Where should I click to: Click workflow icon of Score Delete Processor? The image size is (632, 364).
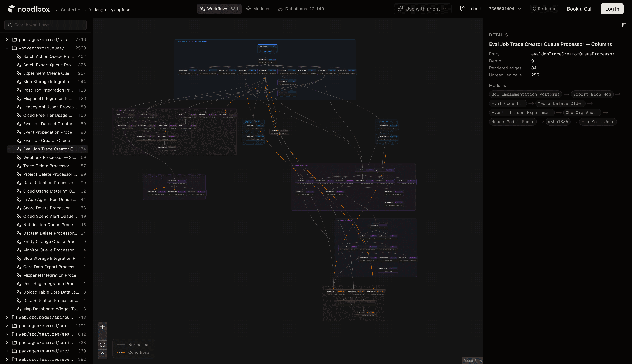pyautogui.click(x=19, y=208)
